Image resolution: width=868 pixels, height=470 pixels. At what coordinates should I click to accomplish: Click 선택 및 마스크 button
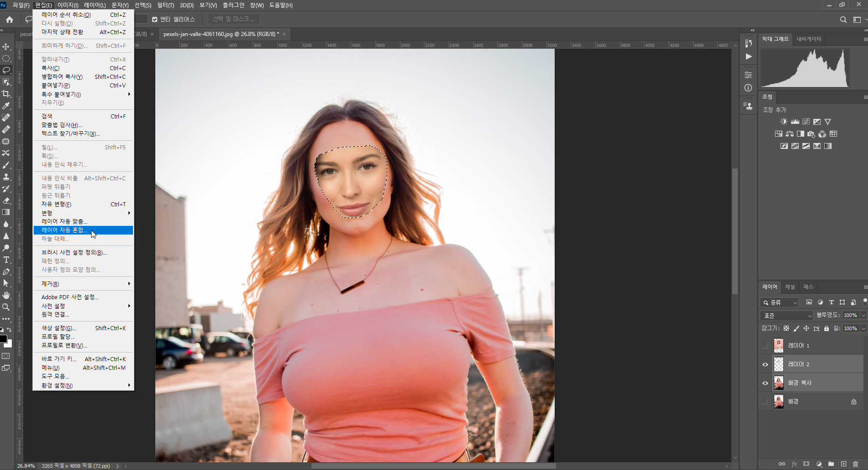[234, 19]
